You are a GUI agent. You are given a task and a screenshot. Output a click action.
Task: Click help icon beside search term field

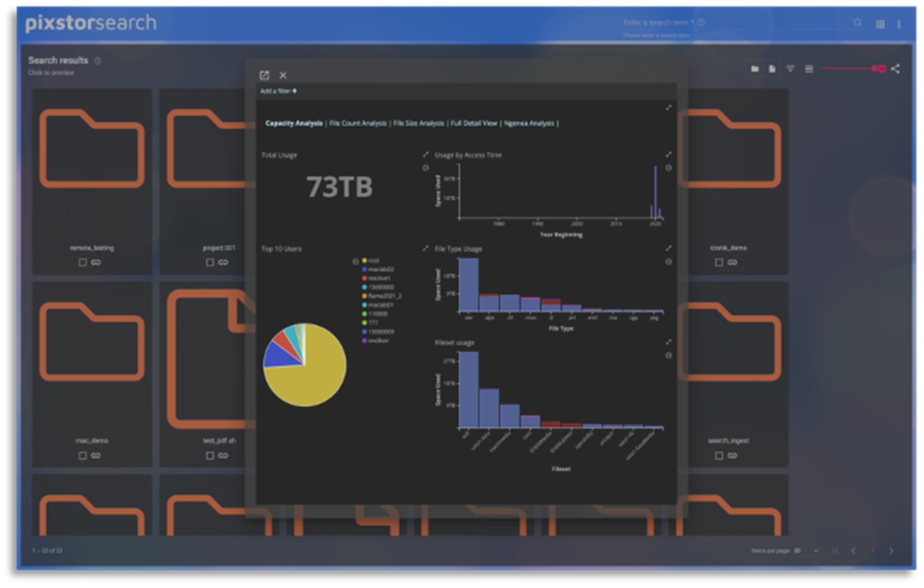(701, 22)
